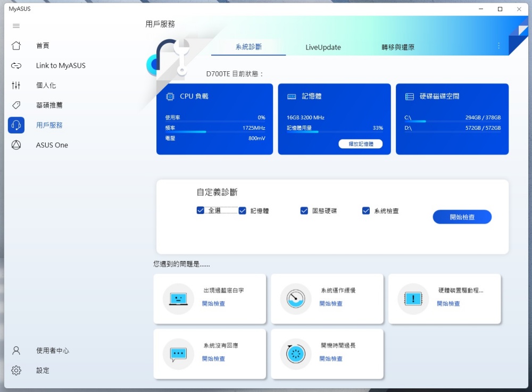
Task: Open the three-dot more options menu
Action: click(498, 46)
